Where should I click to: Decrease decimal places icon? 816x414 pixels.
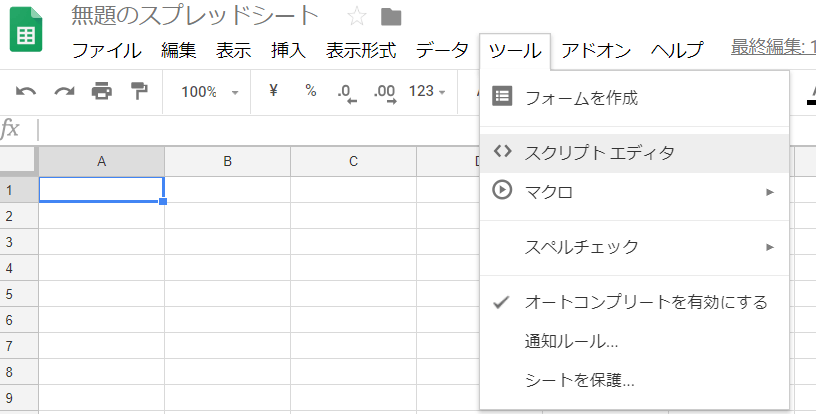[x=347, y=93]
